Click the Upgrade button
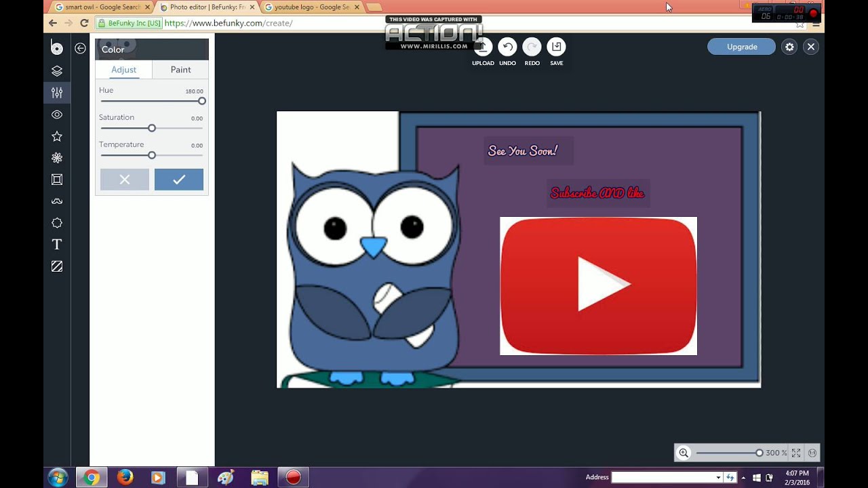Viewport: 868px width, 488px height. [742, 47]
